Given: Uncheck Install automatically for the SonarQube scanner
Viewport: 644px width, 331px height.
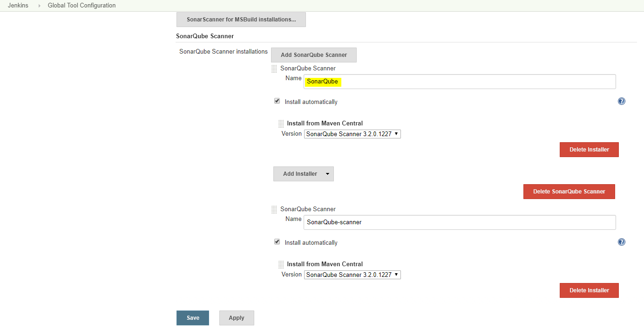Looking at the screenshot, I should 277,101.
